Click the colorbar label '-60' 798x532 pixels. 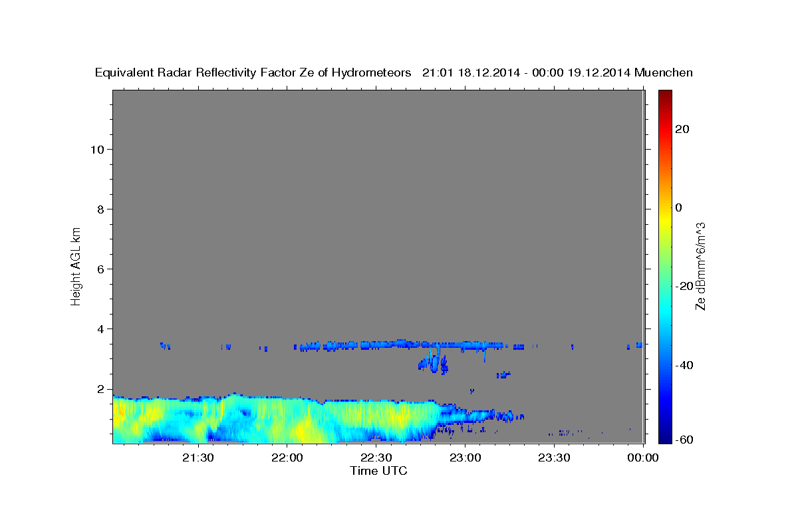coord(685,439)
